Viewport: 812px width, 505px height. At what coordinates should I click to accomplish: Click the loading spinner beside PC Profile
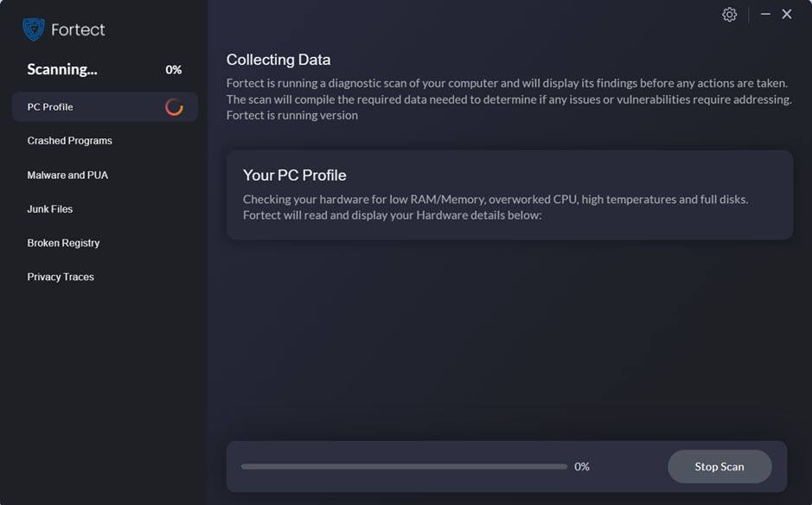coord(174,107)
